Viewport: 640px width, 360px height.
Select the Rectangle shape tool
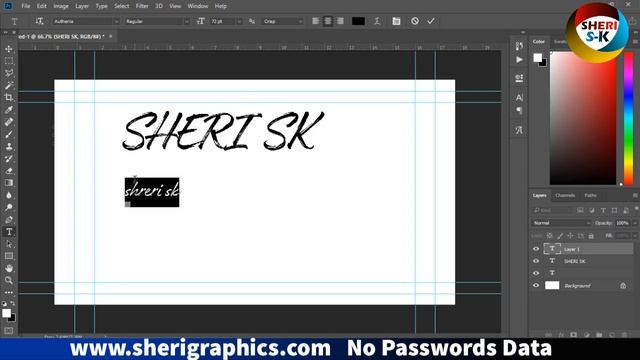click(x=9, y=256)
